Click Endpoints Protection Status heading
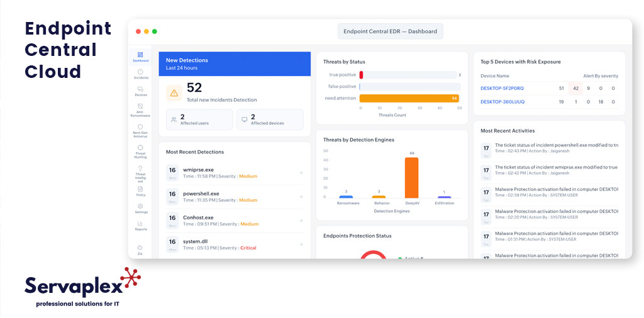The image size is (644, 318). tap(357, 236)
